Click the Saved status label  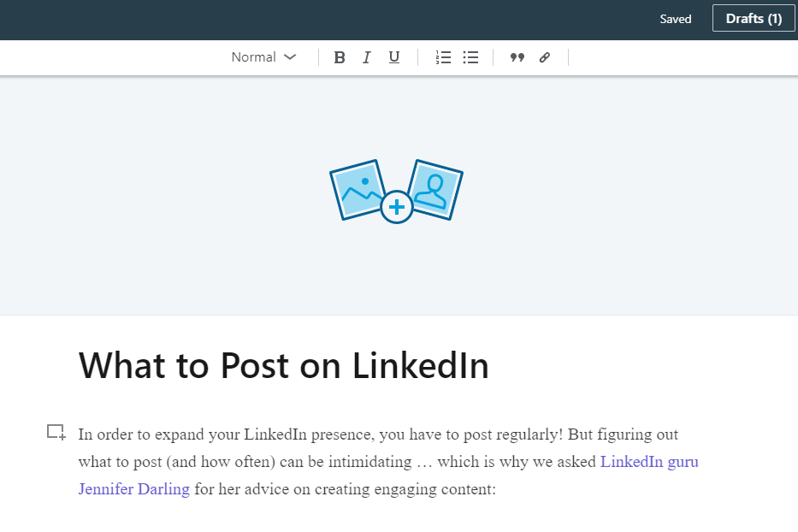pyautogui.click(x=676, y=19)
